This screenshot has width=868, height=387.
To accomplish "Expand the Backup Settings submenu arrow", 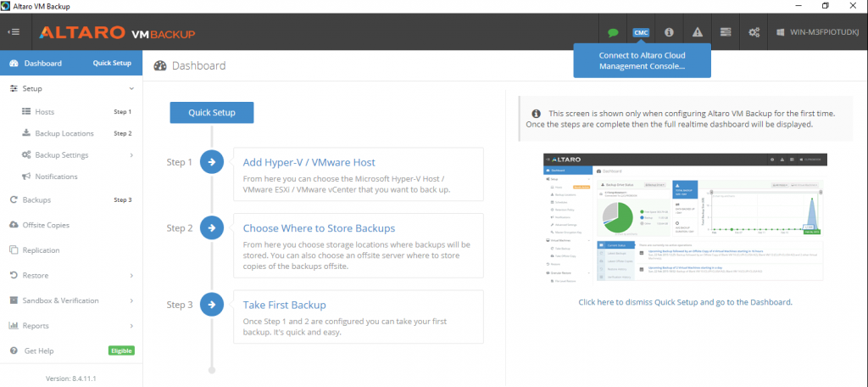I will coord(131,155).
